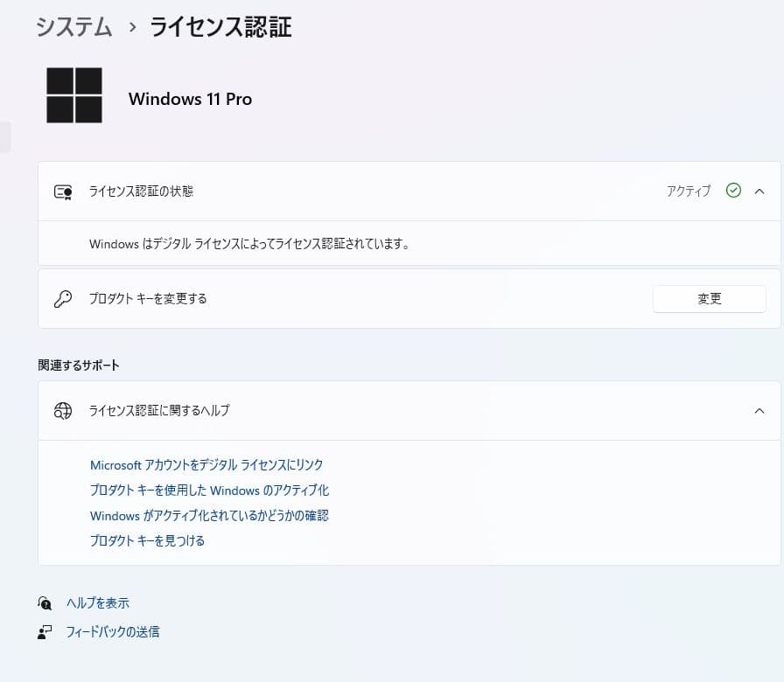This screenshot has width=784, height=682.
Task: Click the globe icon in the help section
Action: tap(62, 411)
